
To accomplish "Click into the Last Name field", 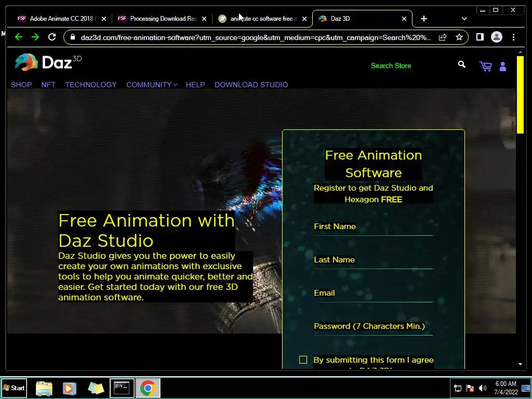I will click(373, 260).
